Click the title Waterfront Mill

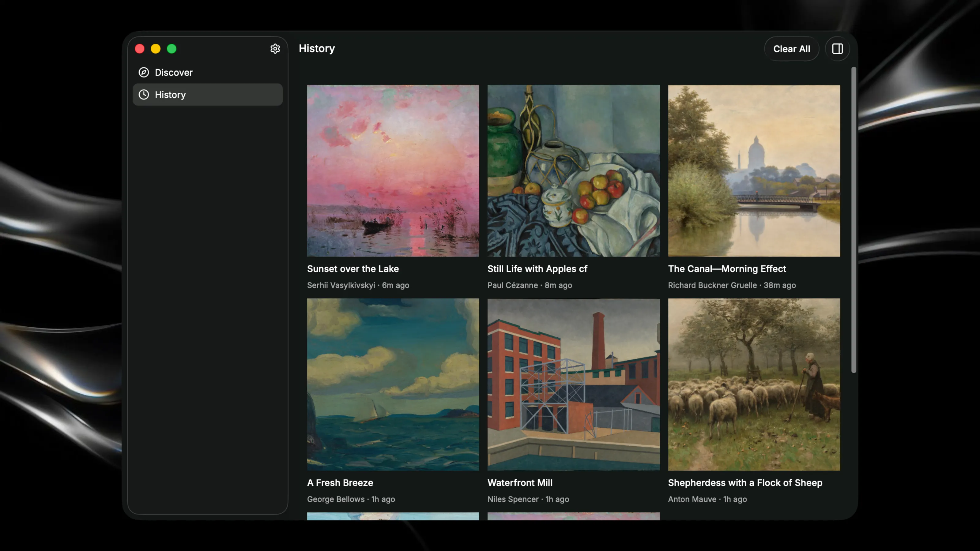click(520, 483)
